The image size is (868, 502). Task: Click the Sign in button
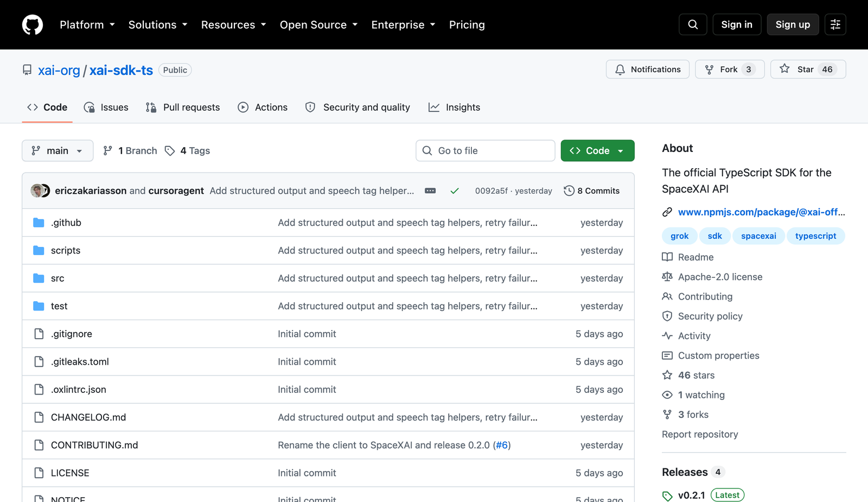[x=737, y=24]
